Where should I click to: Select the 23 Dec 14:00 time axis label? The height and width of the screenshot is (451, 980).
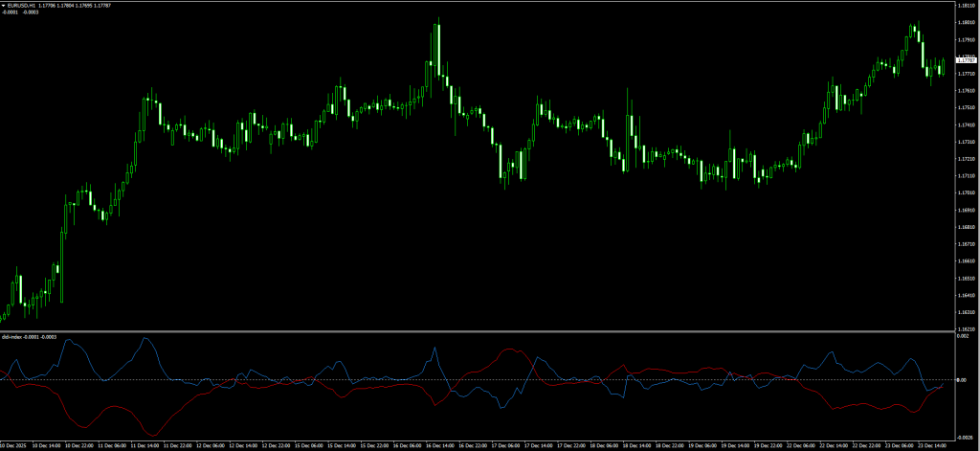pos(930,445)
